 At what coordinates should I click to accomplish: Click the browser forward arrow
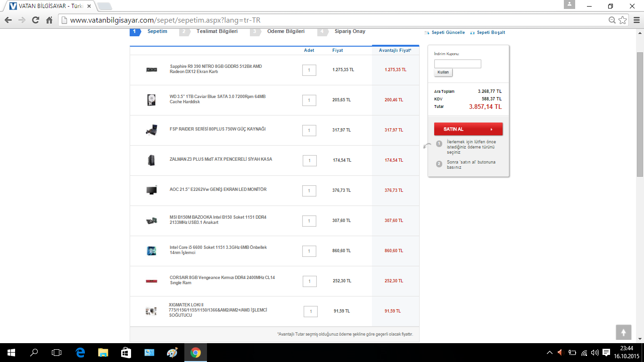[x=22, y=20]
